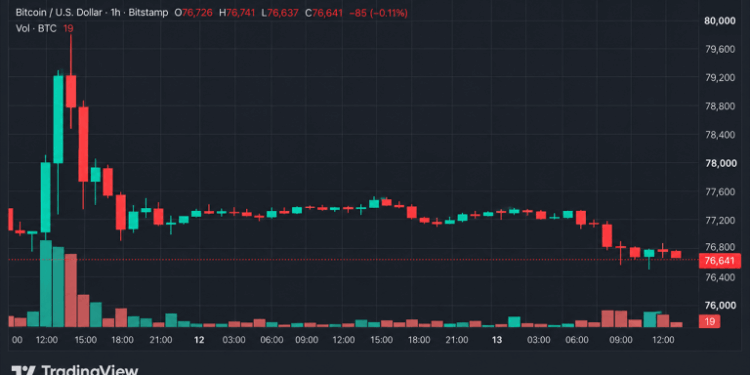This screenshot has height=375, width=750.
Task: Click the volume value 19 beside Vol label
Action: [x=68, y=29]
